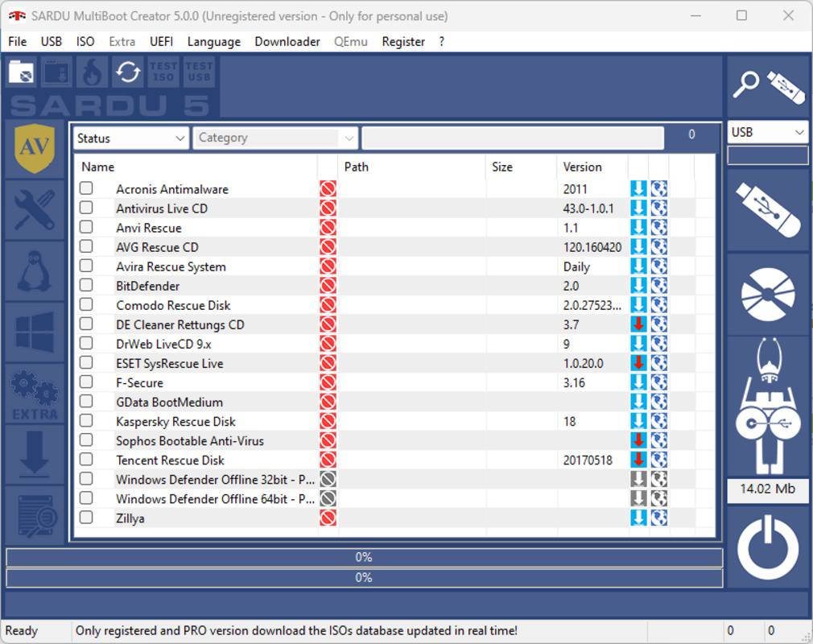
Task: Open the Language menu
Action: click(214, 42)
